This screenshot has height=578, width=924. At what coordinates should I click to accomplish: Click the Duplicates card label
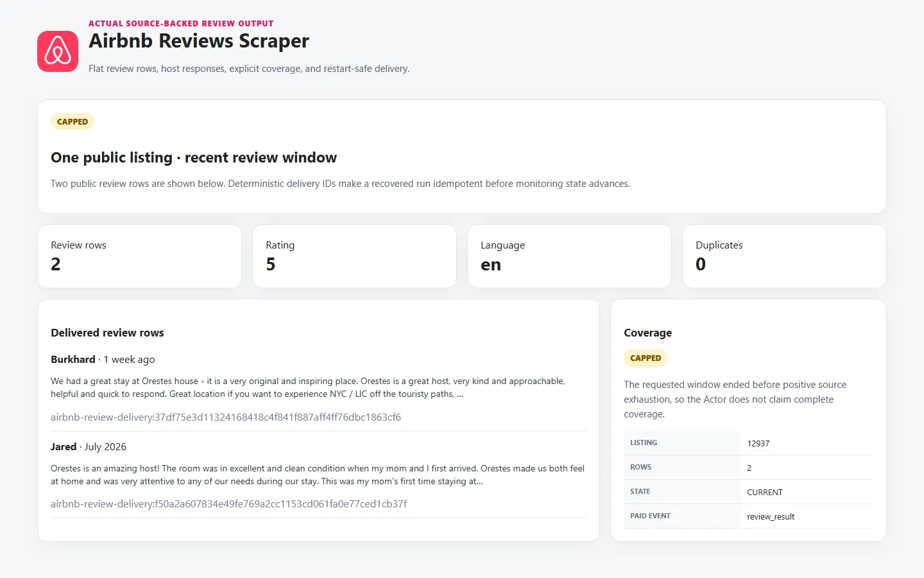tap(719, 245)
